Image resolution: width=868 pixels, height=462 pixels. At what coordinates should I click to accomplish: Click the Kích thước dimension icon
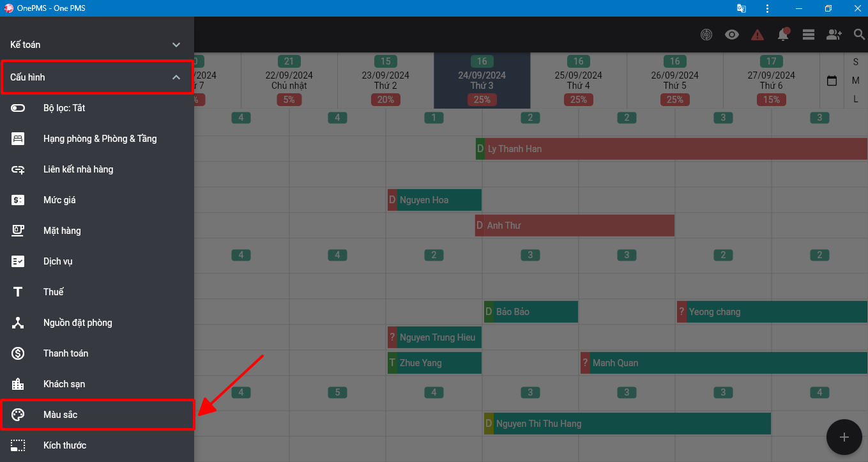click(18, 445)
